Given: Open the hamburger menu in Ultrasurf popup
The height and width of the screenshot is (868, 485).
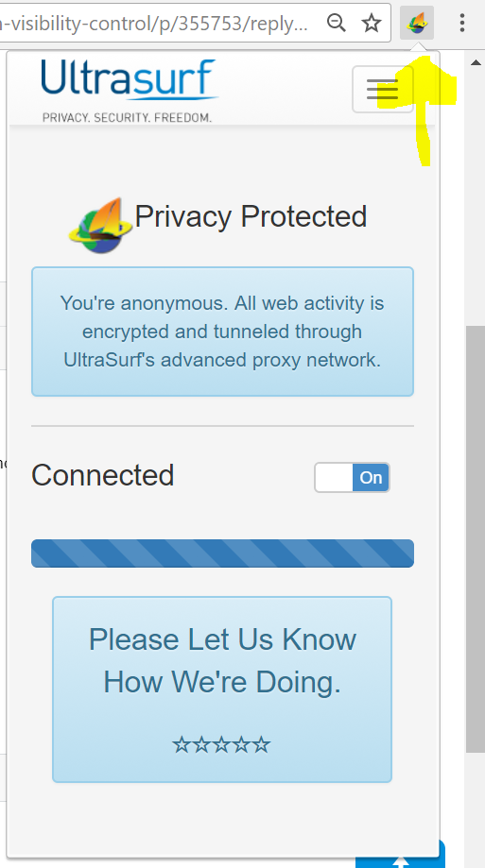Looking at the screenshot, I should pyautogui.click(x=383, y=89).
